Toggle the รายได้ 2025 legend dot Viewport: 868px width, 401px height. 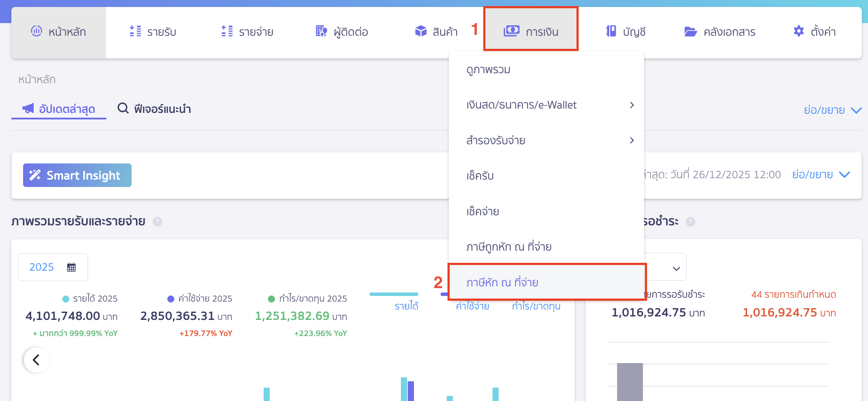point(66,299)
